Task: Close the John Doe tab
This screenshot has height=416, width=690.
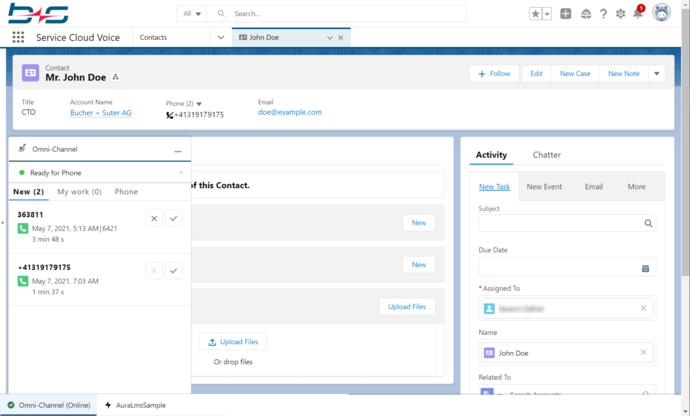Action: pyautogui.click(x=341, y=38)
